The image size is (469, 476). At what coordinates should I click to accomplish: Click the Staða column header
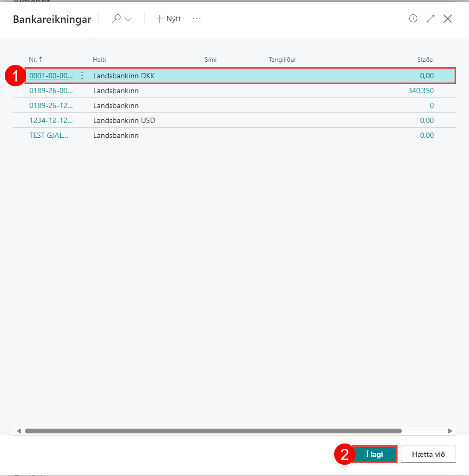click(x=425, y=60)
